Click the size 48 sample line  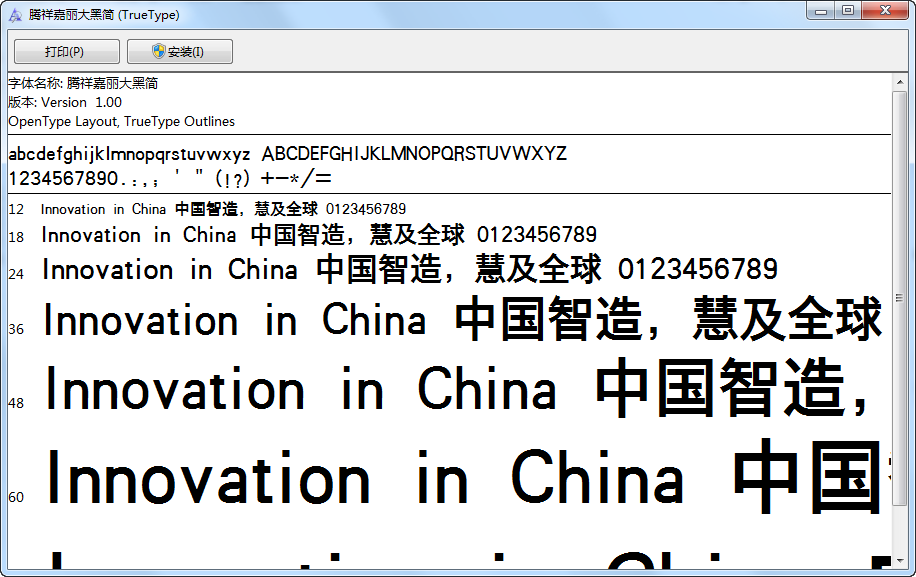pos(456,388)
